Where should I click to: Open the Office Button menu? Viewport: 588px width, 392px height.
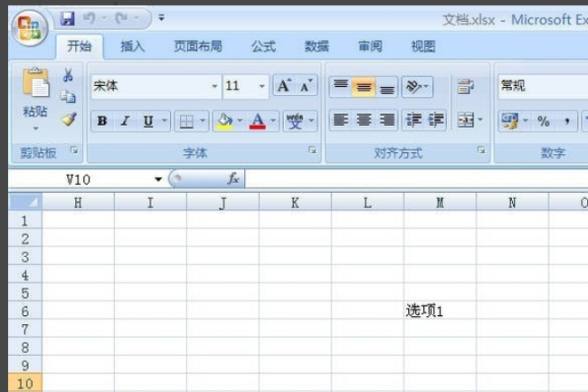point(30,28)
